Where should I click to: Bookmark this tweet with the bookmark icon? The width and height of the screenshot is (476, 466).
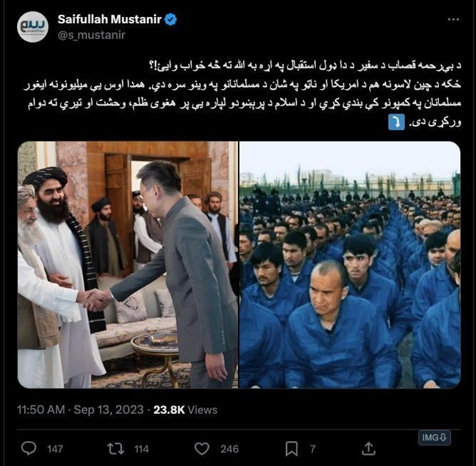click(291, 448)
